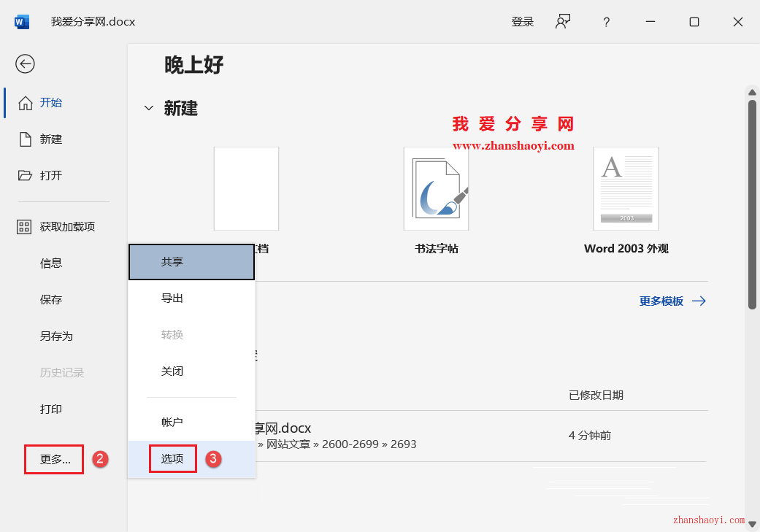760x532 pixels.
Task: Click the 4 分钟前 modified time
Action: [590, 436]
